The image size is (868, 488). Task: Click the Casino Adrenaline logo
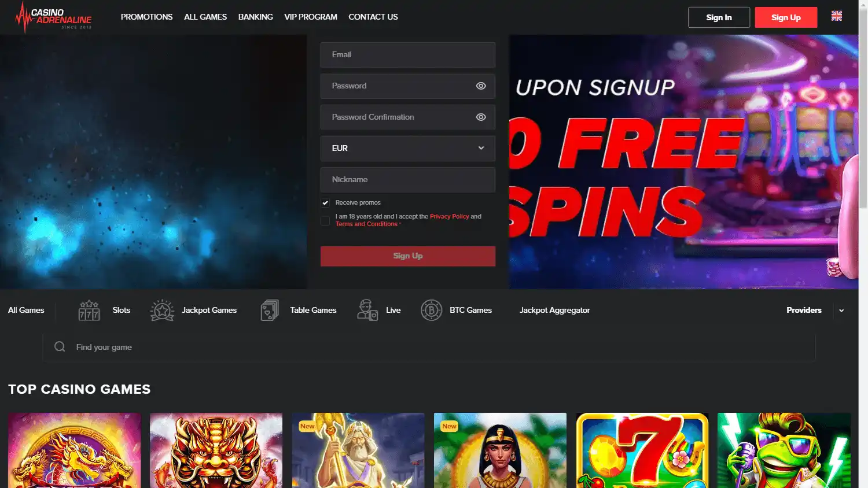click(53, 17)
